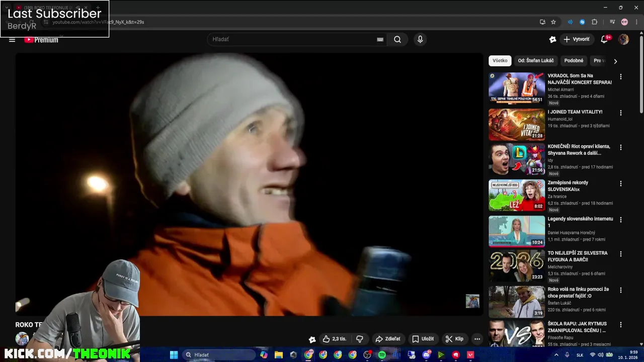The width and height of the screenshot is (644, 362).
Task: Open Discord from the taskbar
Action: click(427, 355)
